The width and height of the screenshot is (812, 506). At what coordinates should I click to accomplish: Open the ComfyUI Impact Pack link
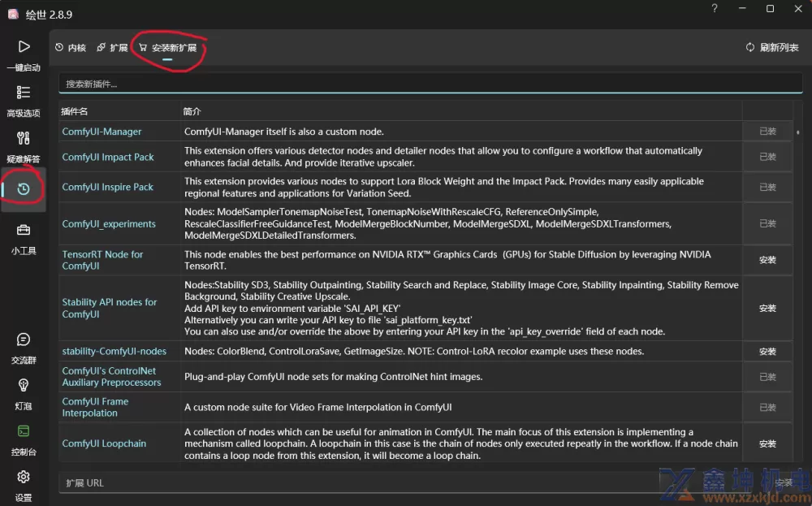[x=108, y=157]
